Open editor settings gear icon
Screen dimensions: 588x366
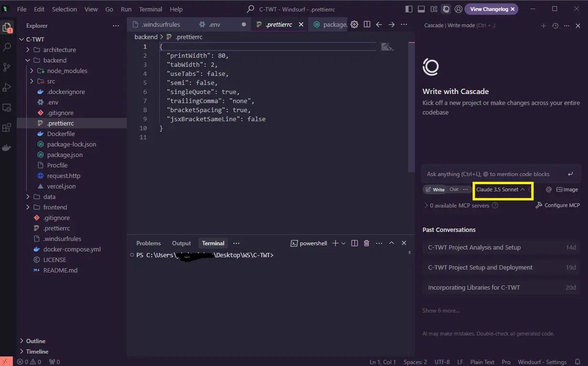point(354,24)
